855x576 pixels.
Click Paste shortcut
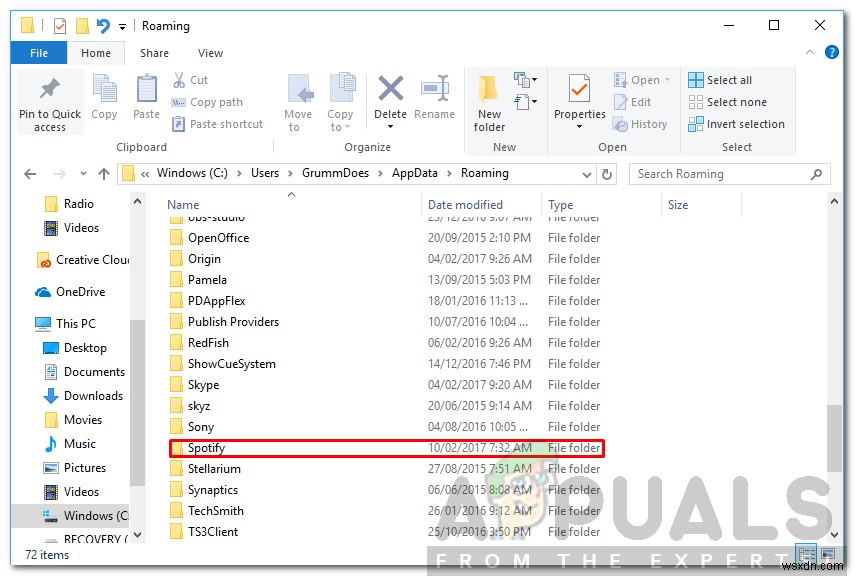(217, 124)
